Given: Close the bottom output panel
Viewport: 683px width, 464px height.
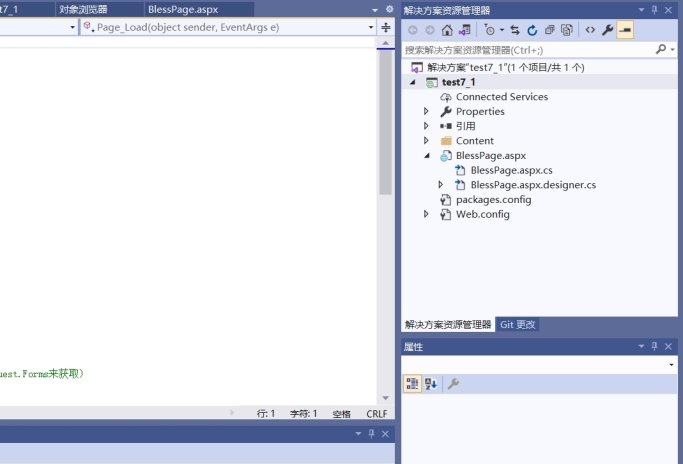Looking at the screenshot, I should pos(385,434).
